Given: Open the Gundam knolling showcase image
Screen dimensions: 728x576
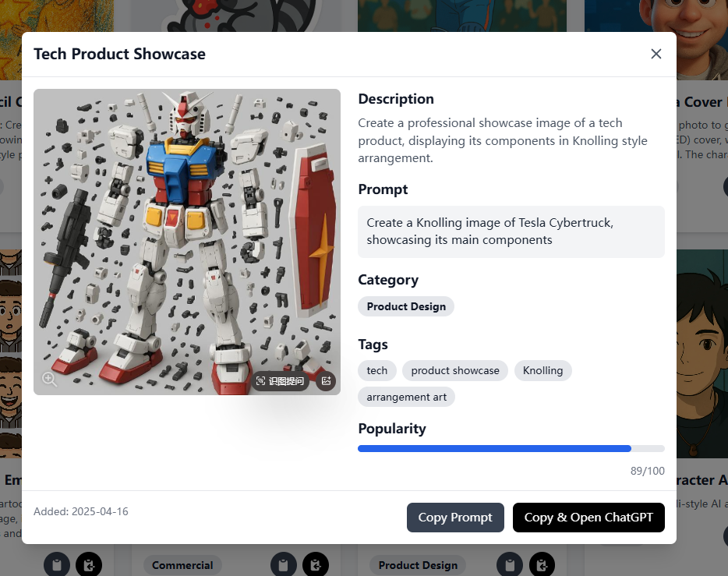Looking at the screenshot, I should [187, 242].
